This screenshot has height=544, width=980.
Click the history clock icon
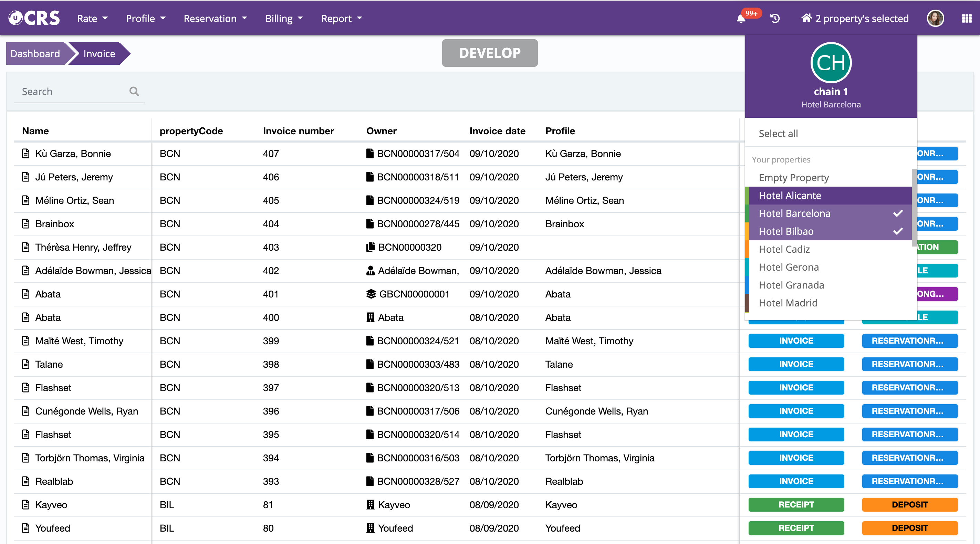[x=775, y=18]
